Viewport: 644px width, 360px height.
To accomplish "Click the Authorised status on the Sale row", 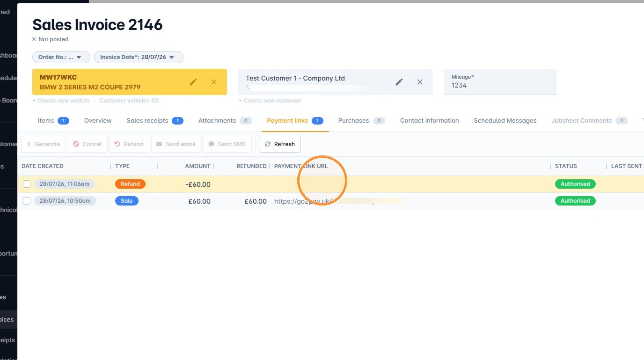I will tap(575, 201).
